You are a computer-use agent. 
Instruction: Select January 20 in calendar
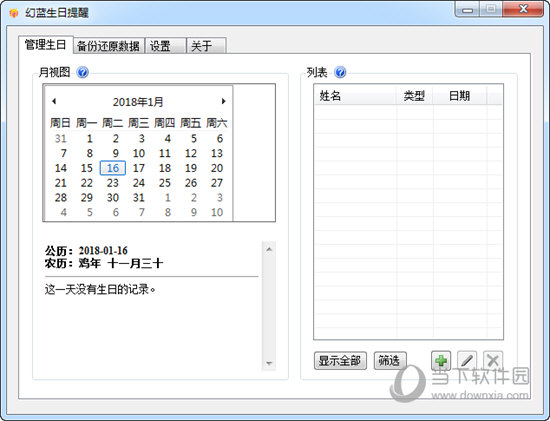217,168
